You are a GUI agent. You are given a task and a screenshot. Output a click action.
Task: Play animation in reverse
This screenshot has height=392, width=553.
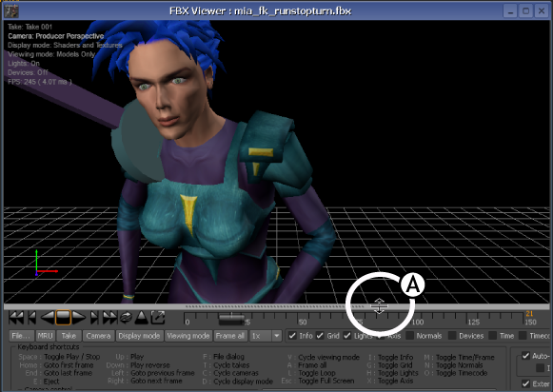coord(48,318)
